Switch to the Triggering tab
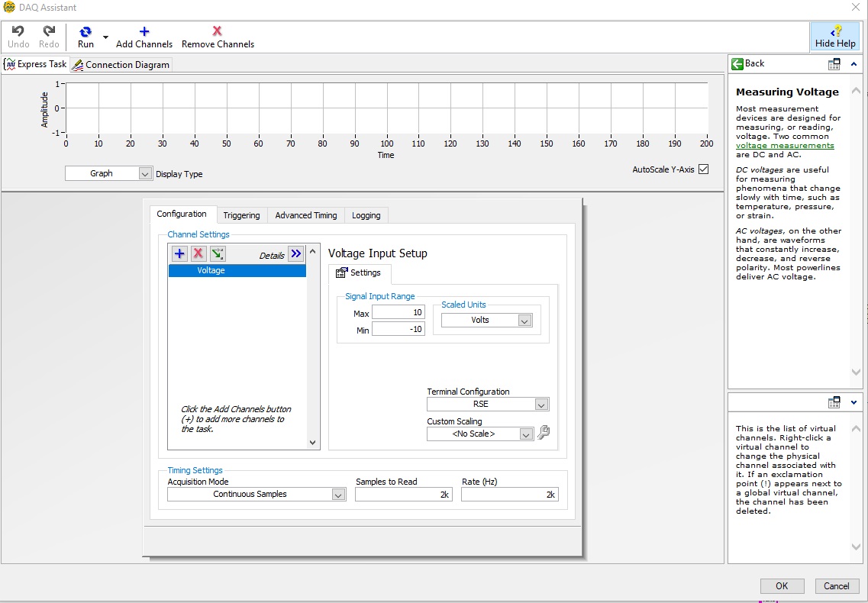Screen dimensions: 868x603 (x=241, y=215)
